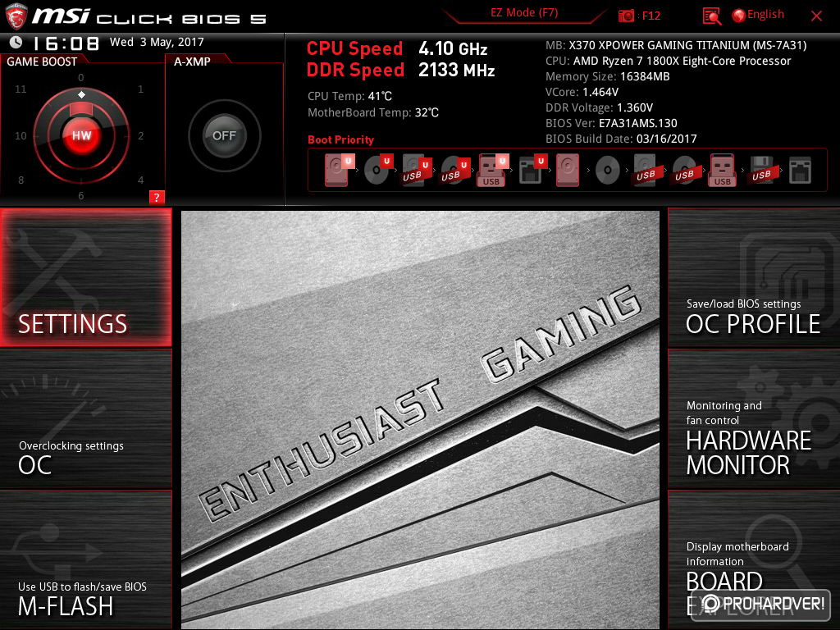Select the UEFI network boot icon

click(x=532, y=170)
